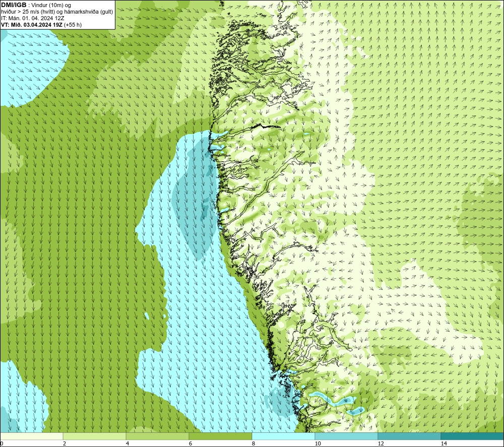Image resolution: width=504 pixels, height=447 pixels.
Task: Select the 0–2 m/s pale color swatch
Action: pos(31,436)
